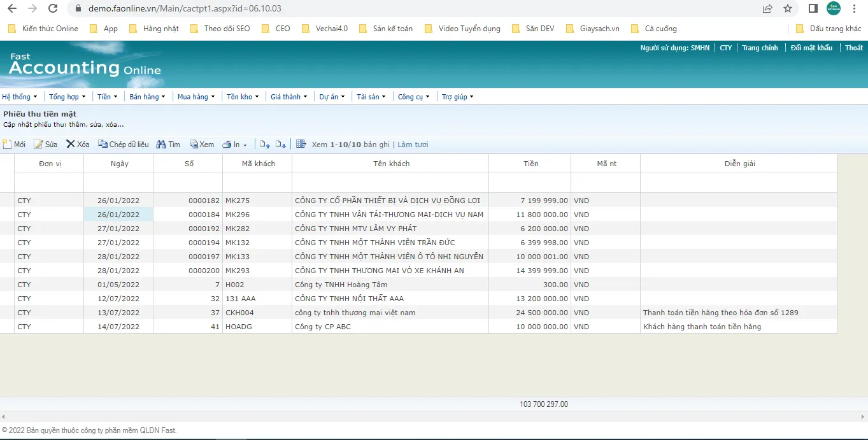Click the export file down-arrow icon
The image size is (868, 440).
(x=281, y=145)
